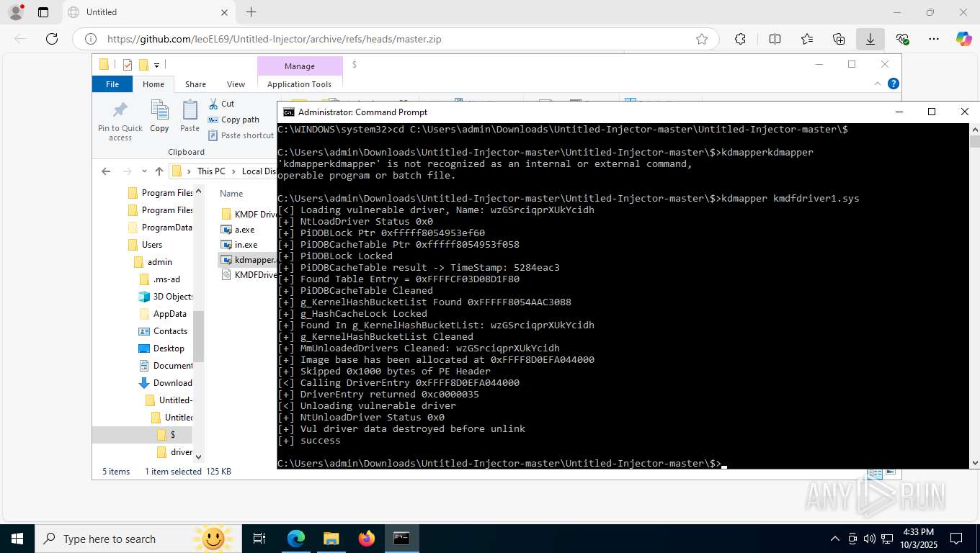Click the Manage contextual tab

click(300, 66)
